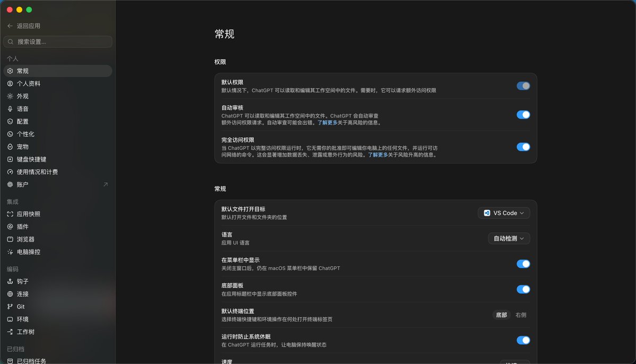
Task: Open 工作树 settings page
Action: tap(58, 332)
